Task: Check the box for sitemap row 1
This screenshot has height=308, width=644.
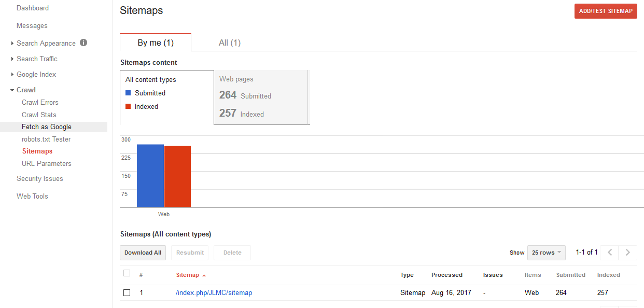Action: pos(127,292)
